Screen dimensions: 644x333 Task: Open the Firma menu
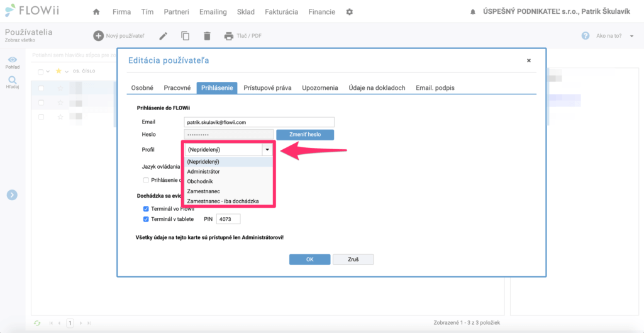121,12
